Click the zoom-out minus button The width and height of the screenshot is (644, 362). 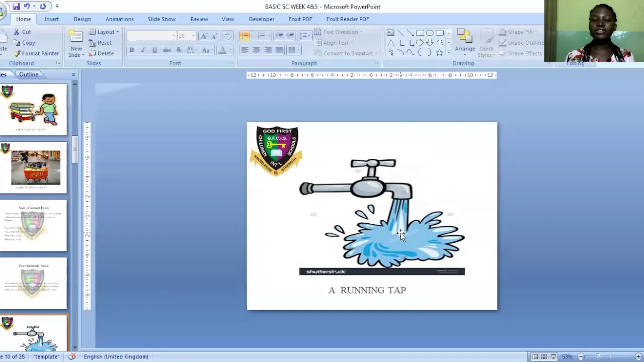[581, 356]
